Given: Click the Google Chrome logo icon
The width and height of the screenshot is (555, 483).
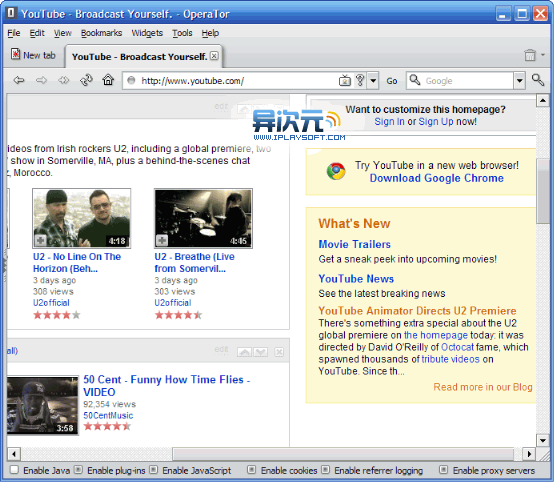Looking at the screenshot, I should pos(336,171).
